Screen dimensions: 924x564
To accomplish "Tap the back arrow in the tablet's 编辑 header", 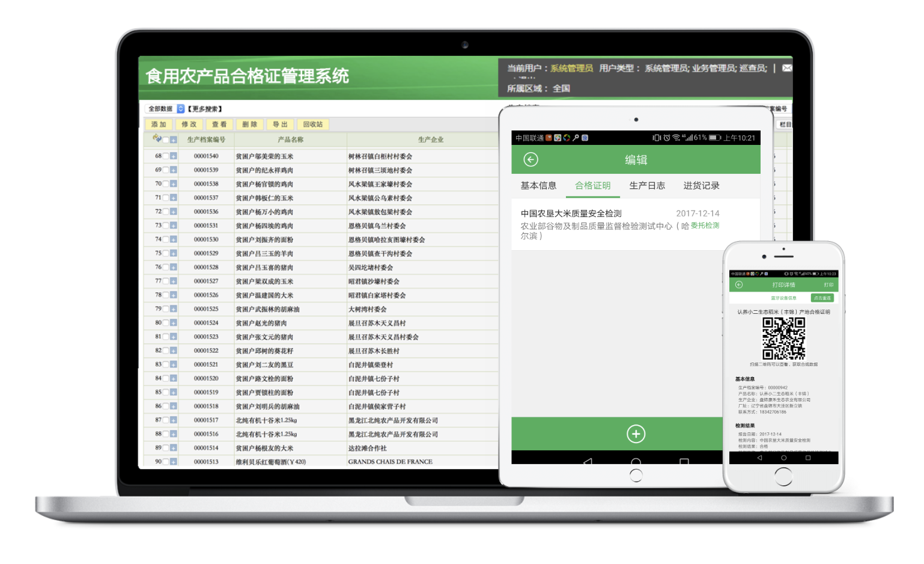I will pos(530,159).
